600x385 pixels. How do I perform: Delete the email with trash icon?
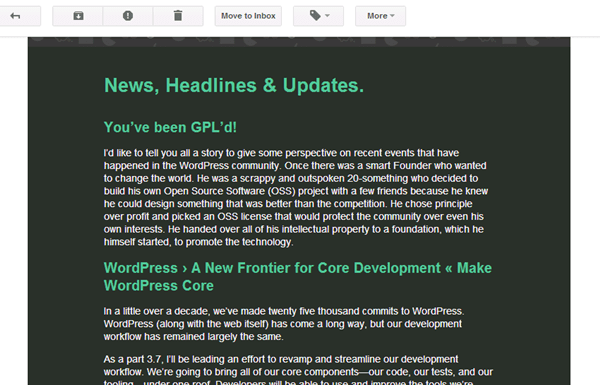click(178, 16)
